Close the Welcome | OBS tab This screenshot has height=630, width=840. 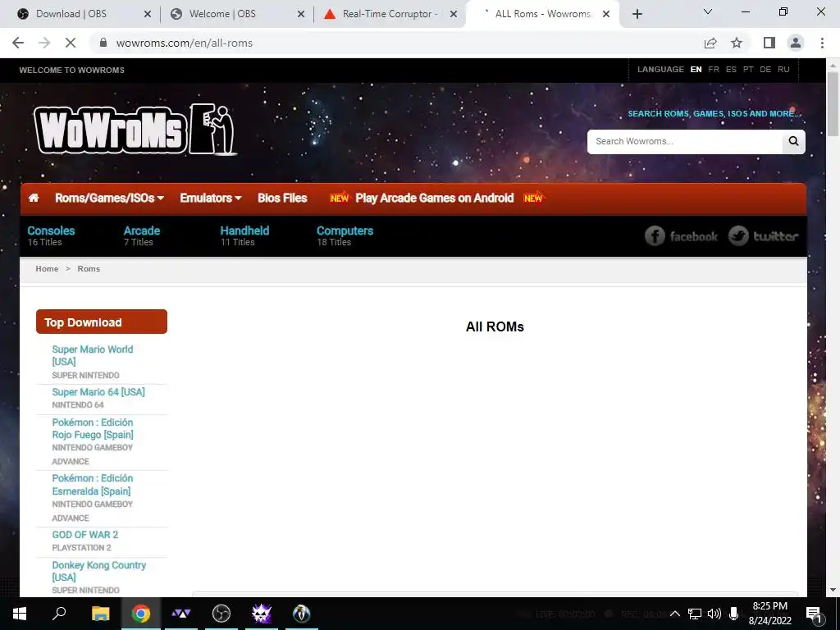pos(301,14)
